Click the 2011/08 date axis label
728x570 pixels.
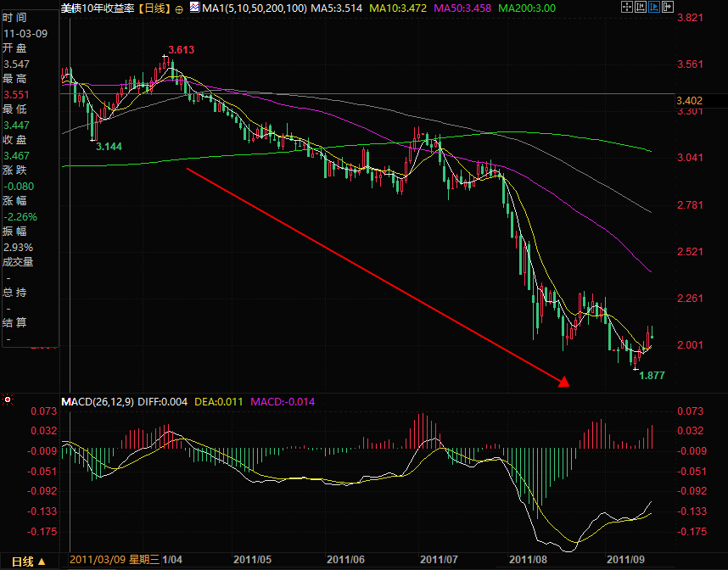(x=528, y=559)
